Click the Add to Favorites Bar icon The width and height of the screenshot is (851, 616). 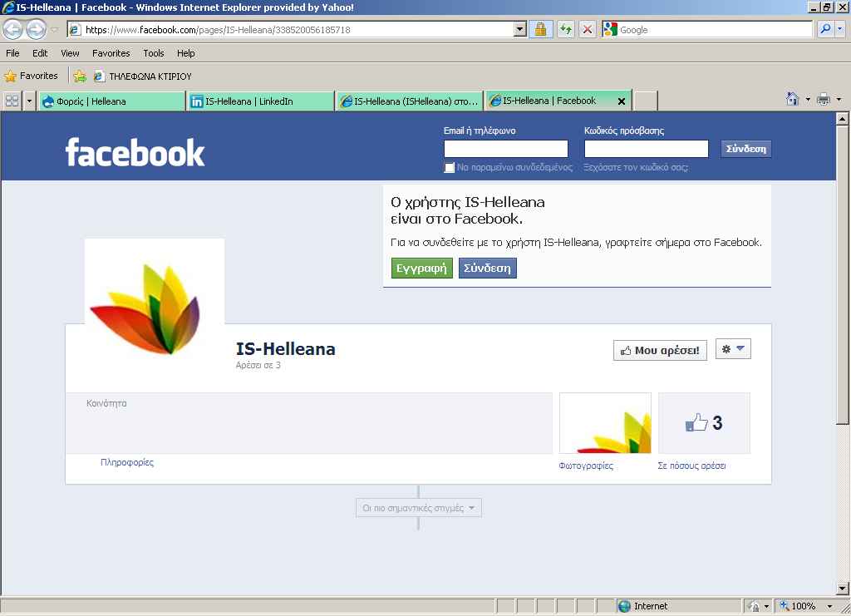click(x=80, y=76)
